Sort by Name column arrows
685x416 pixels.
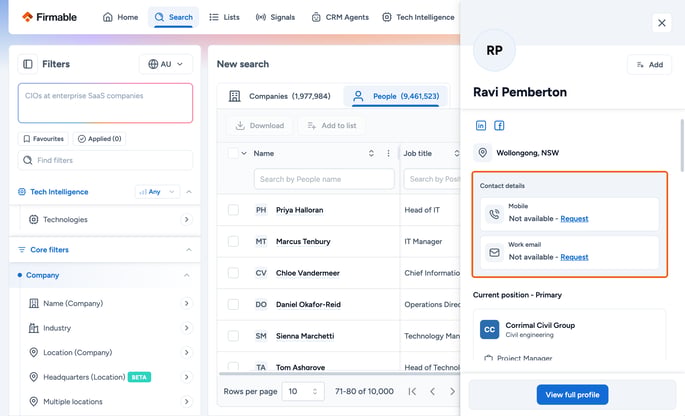point(371,153)
